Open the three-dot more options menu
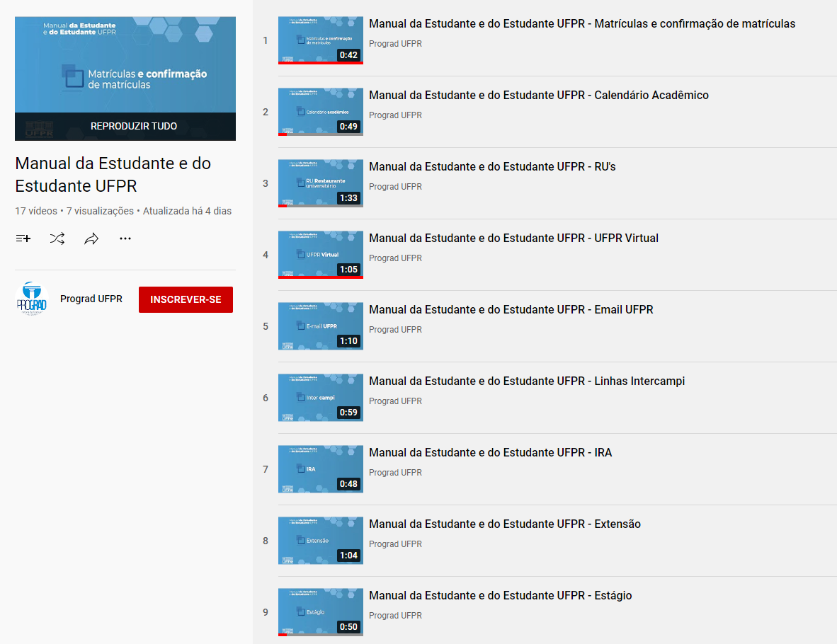837x644 pixels. [125, 239]
